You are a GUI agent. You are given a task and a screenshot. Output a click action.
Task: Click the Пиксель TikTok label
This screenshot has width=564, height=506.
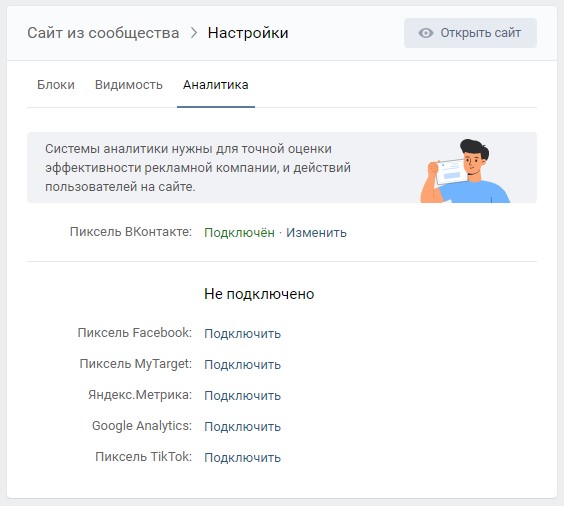click(x=144, y=457)
